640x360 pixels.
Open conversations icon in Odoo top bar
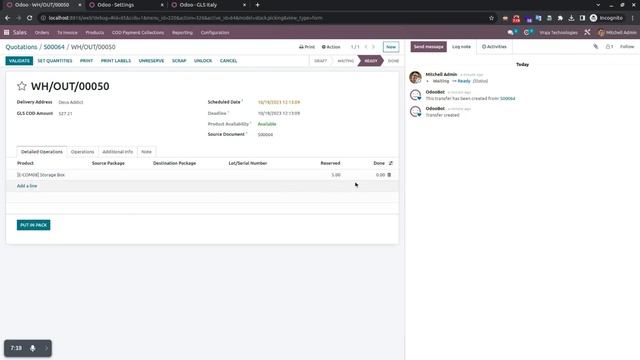(511, 32)
